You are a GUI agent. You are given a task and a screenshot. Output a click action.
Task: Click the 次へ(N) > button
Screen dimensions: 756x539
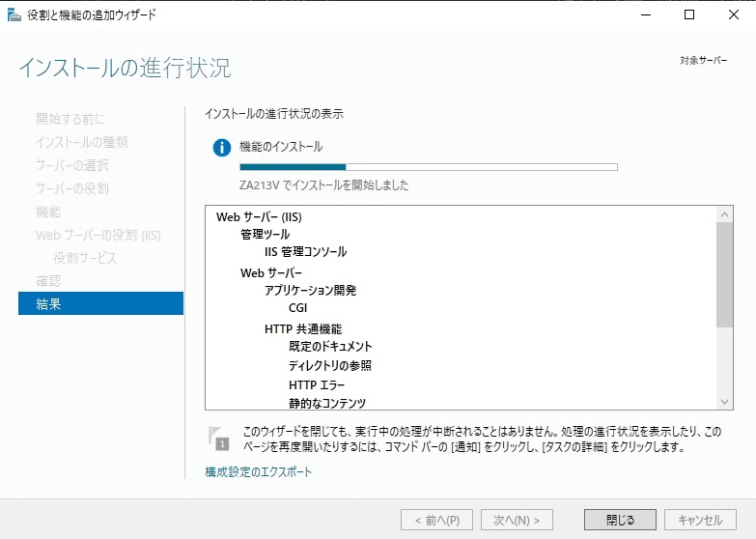tap(517, 520)
